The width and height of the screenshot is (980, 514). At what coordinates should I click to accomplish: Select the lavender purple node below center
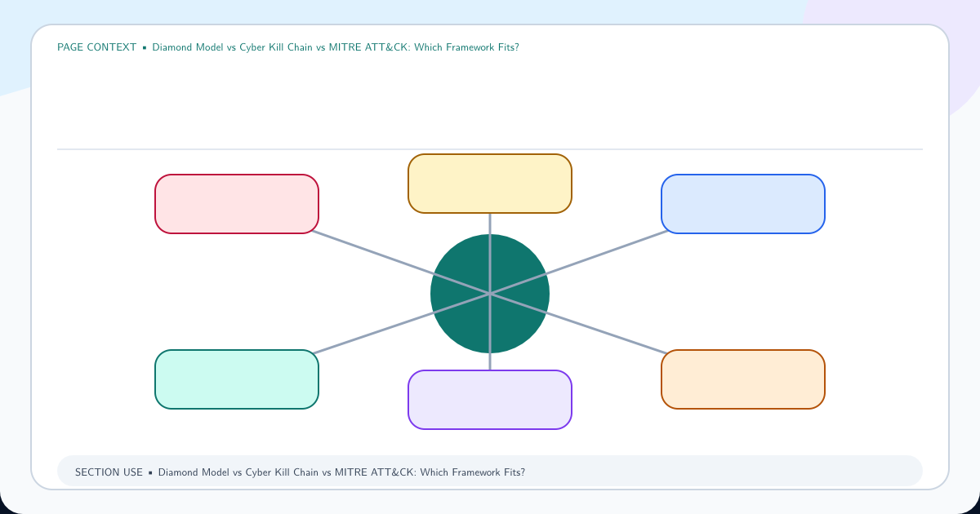coord(490,400)
